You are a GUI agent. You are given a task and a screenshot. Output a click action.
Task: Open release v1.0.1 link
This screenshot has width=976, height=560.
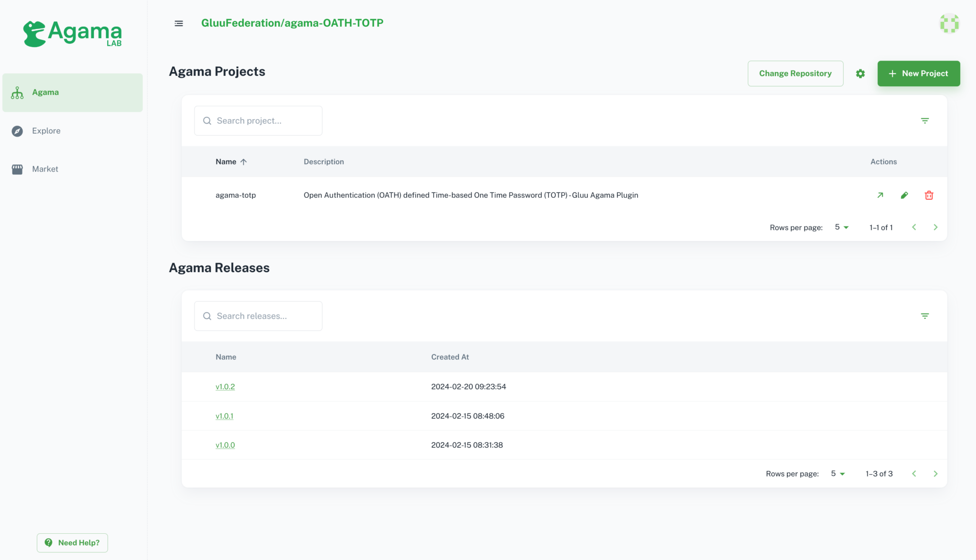click(224, 416)
